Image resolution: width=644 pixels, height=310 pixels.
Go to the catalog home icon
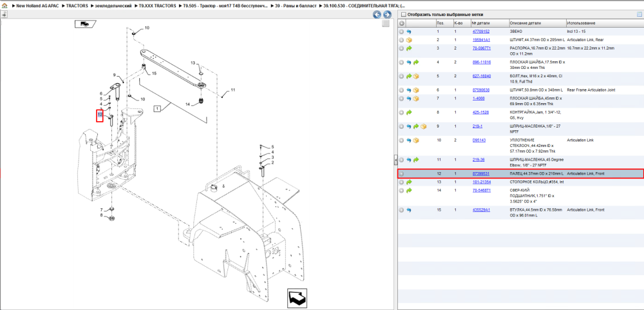4,6
